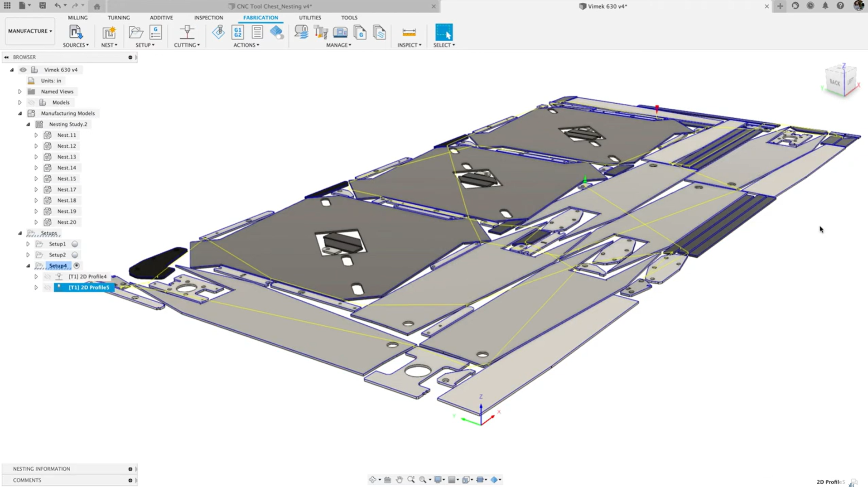This screenshot has height=487, width=868.
Task: Toggle visibility of the Models folder
Action: pyautogui.click(x=31, y=102)
